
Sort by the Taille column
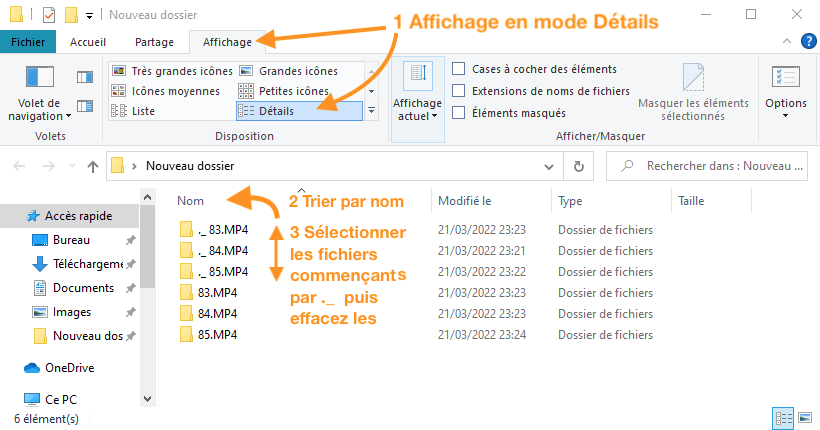[691, 201]
